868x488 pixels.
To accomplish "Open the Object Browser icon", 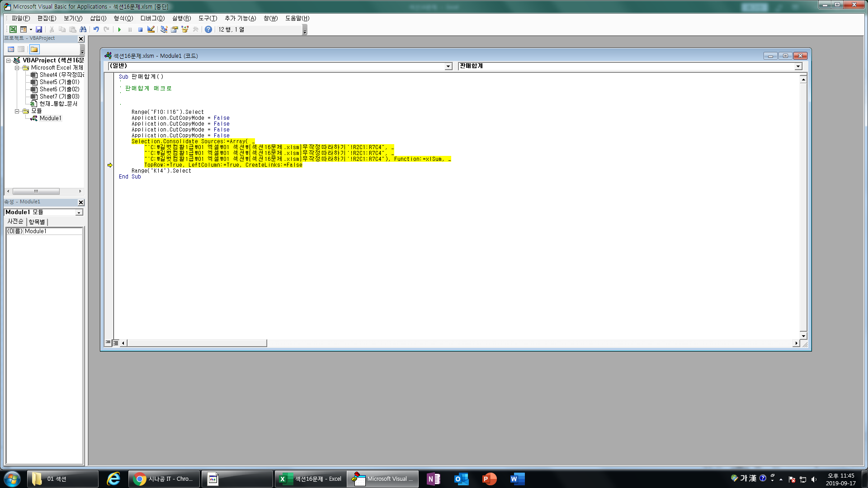I will point(185,29).
